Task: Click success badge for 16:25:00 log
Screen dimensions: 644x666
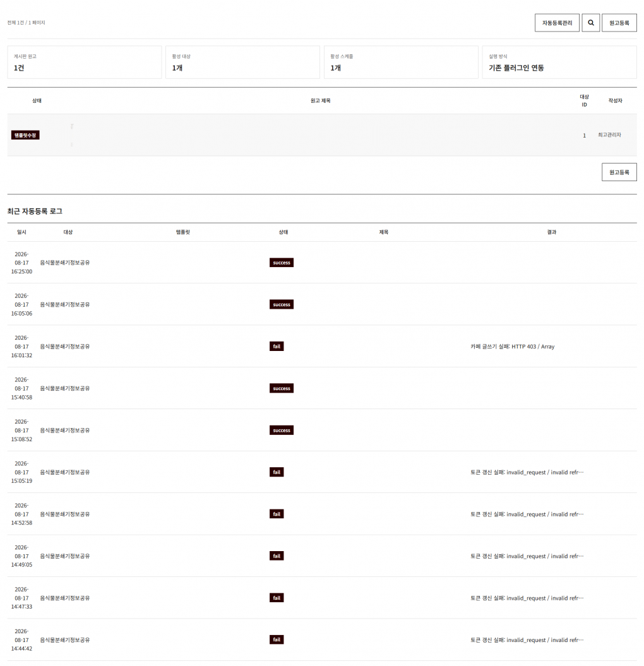Action: tap(281, 263)
